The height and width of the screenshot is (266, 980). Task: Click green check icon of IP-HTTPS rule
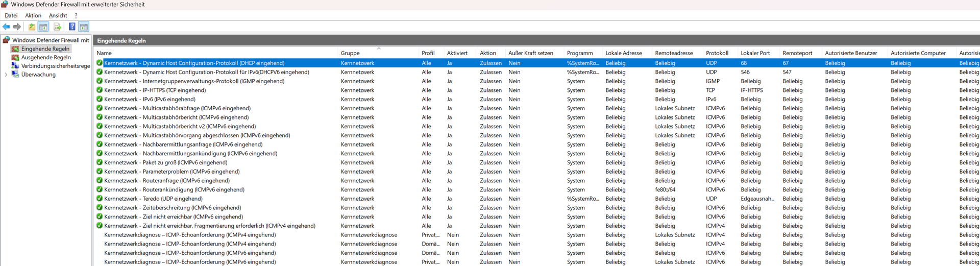click(x=100, y=90)
